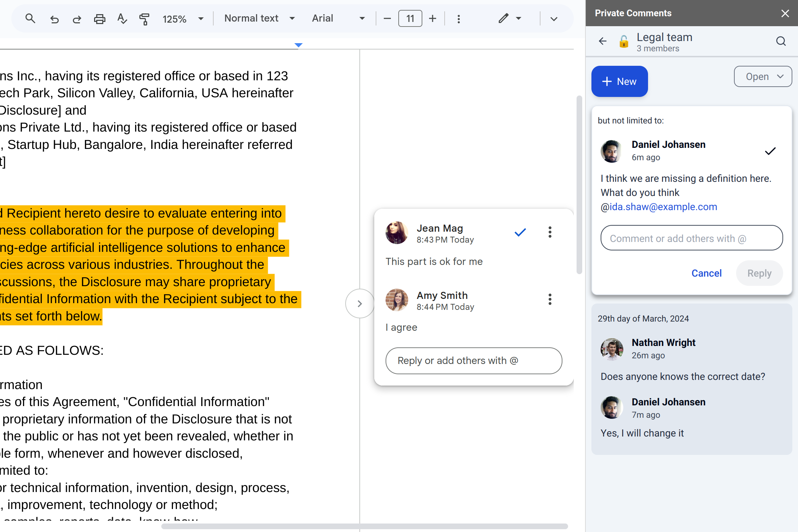The width and height of the screenshot is (798, 532).
Task: Collapse the comments side panel arrow
Action: point(359,303)
